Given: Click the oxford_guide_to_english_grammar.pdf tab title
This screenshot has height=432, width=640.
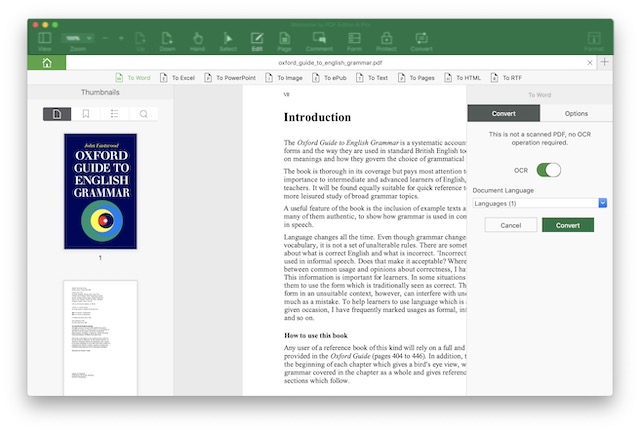Looking at the screenshot, I should click(330, 63).
